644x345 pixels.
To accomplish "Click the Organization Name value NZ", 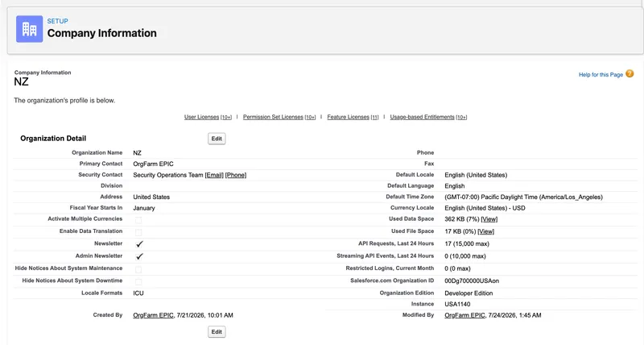I will [137, 153].
